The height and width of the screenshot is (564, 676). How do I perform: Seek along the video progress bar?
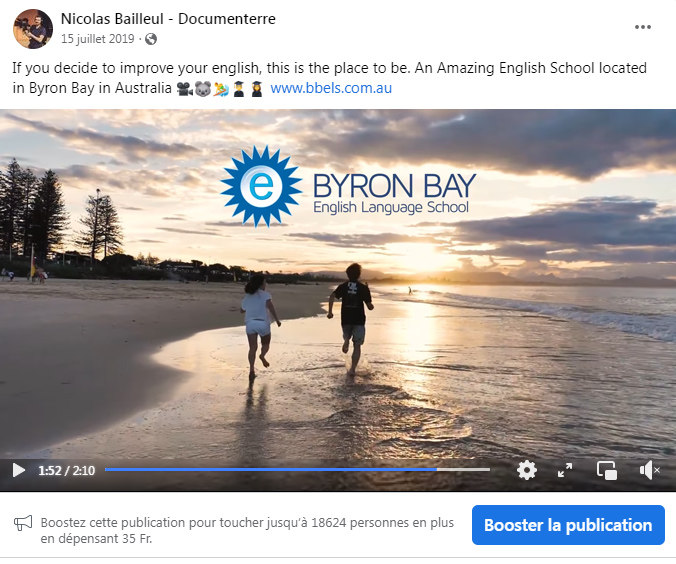coord(297,470)
